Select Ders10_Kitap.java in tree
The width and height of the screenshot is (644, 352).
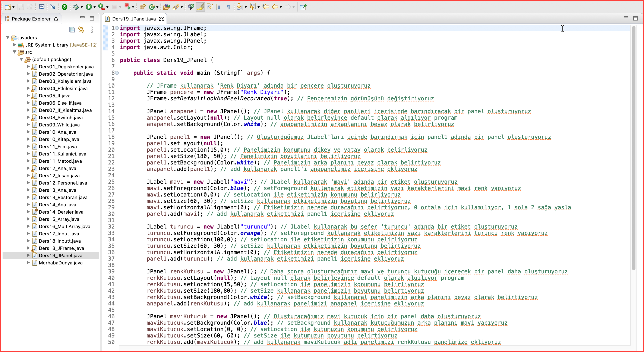59,139
